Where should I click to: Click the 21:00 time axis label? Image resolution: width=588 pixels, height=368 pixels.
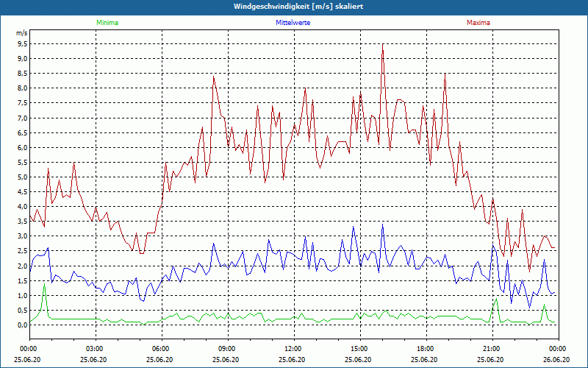492,349
